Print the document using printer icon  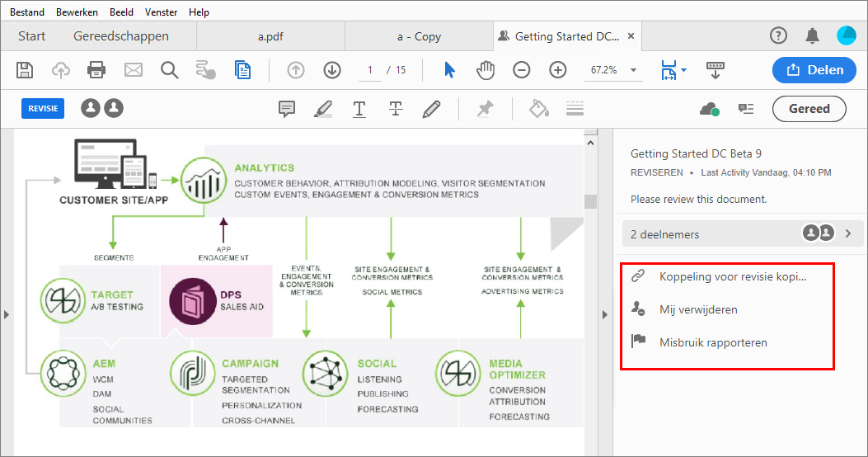coord(96,70)
